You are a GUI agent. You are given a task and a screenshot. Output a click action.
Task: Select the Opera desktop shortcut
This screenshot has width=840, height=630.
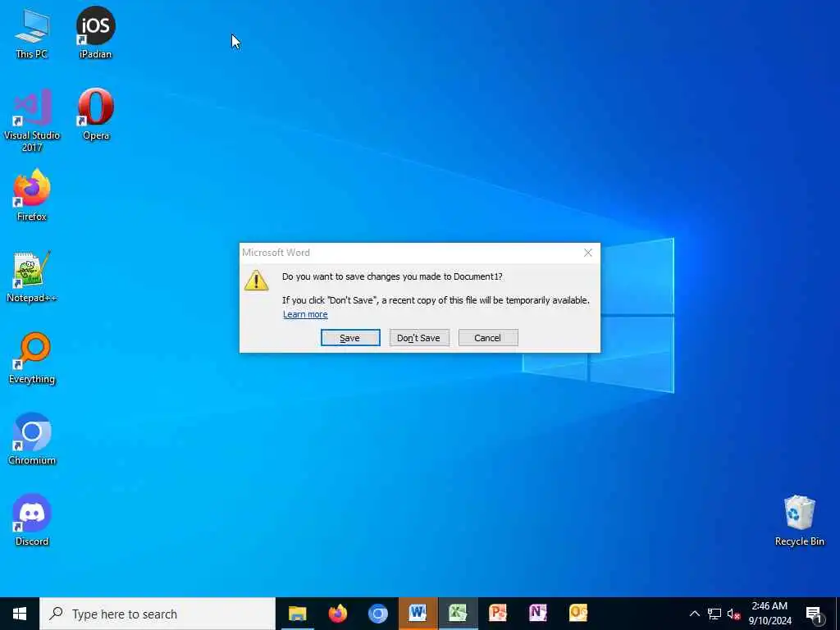(95, 115)
